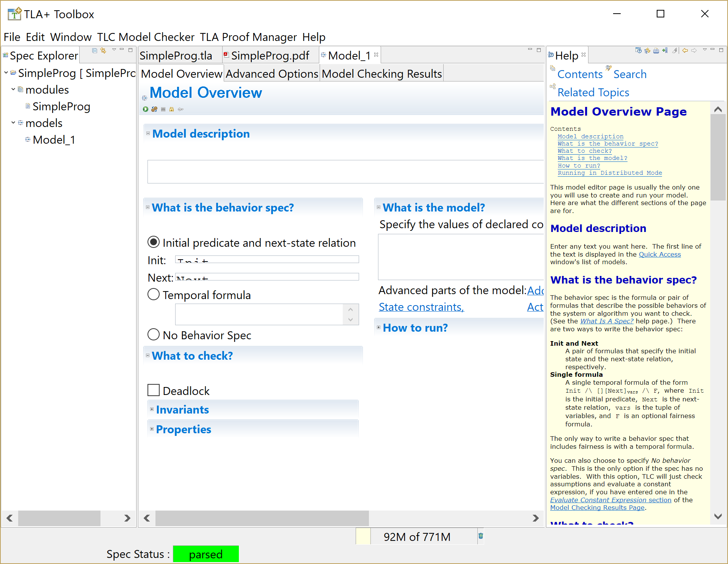Switch to the Advanced Options tab
728x564 pixels.
click(271, 74)
